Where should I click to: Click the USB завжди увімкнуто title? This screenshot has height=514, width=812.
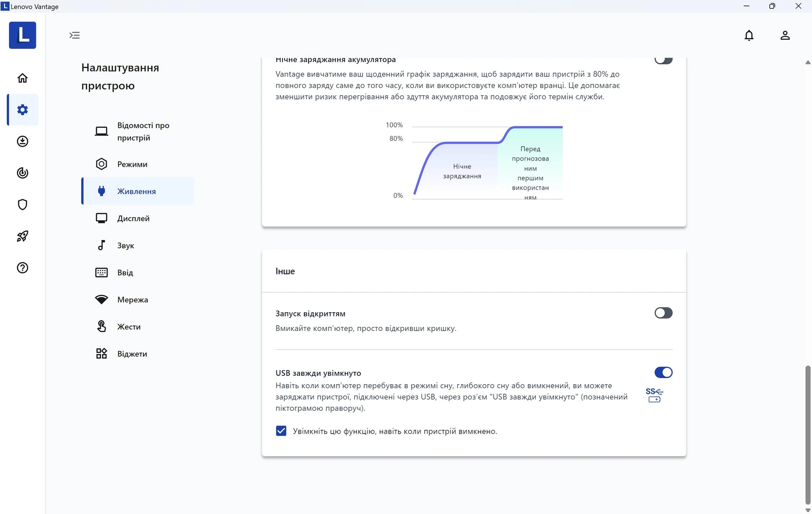click(318, 373)
